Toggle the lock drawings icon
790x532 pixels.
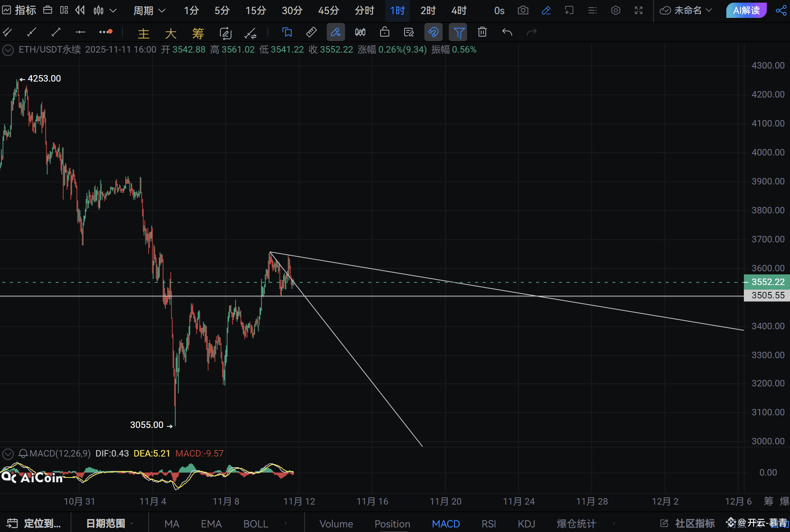click(384, 32)
